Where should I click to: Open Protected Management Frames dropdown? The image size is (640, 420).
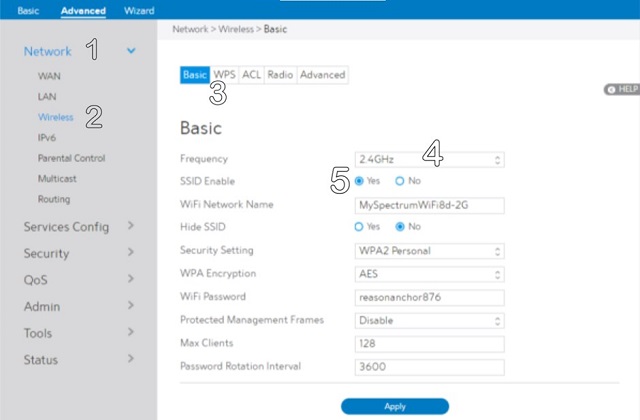pos(429,321)
